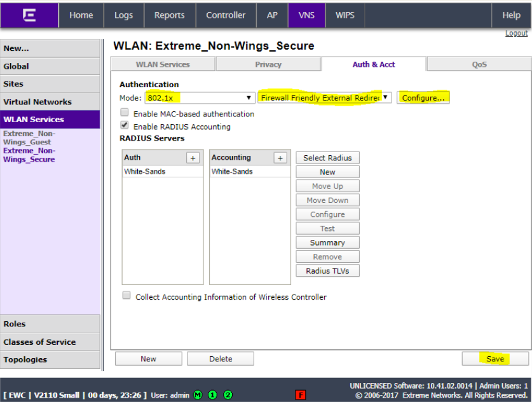
Task: Open the Logs menu
Action: pyautogui.click(x=123, y=15)
